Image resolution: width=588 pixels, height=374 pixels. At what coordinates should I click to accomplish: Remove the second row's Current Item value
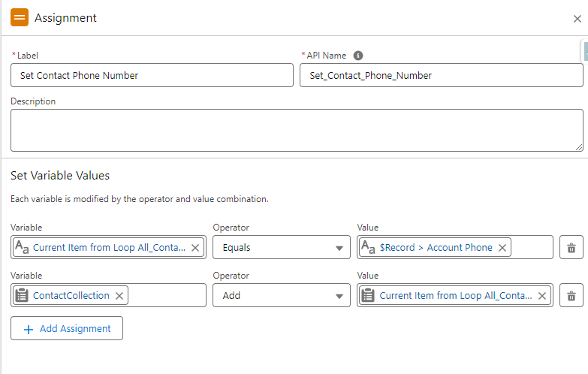coord(542,296)
